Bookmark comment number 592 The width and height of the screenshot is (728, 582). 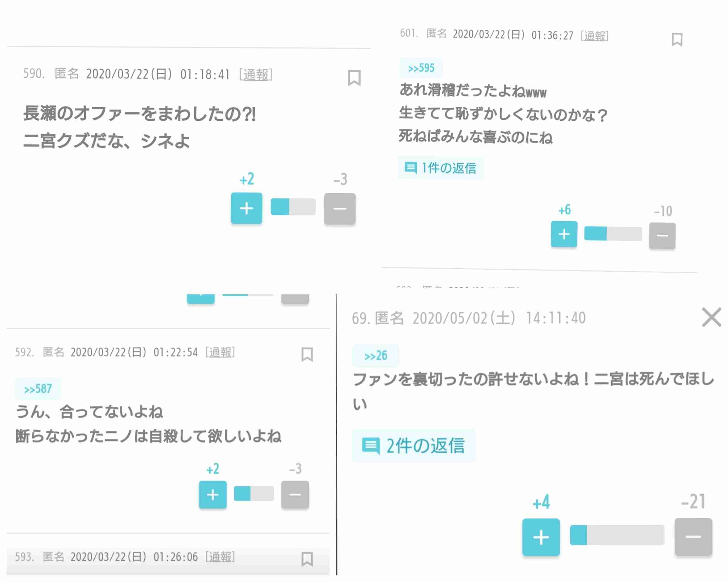point(307,354)
